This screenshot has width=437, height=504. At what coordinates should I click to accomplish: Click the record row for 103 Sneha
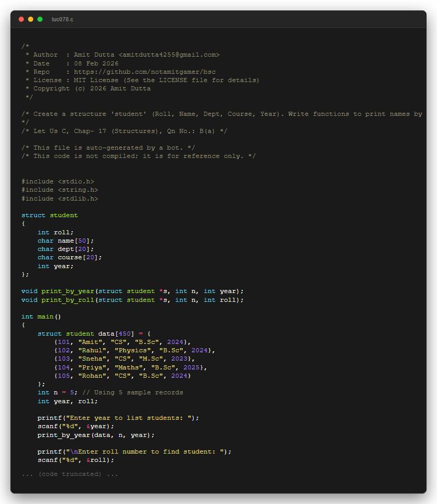click(x=125, y=359)
